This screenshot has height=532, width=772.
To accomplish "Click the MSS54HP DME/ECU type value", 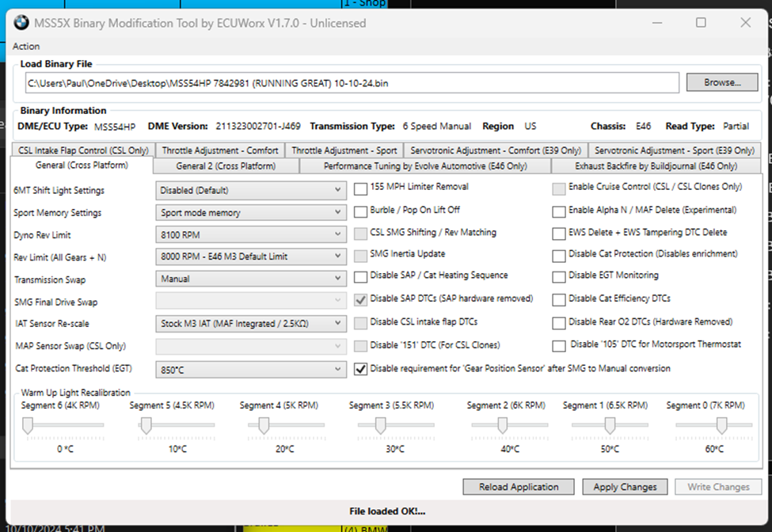I will (115, 127).
